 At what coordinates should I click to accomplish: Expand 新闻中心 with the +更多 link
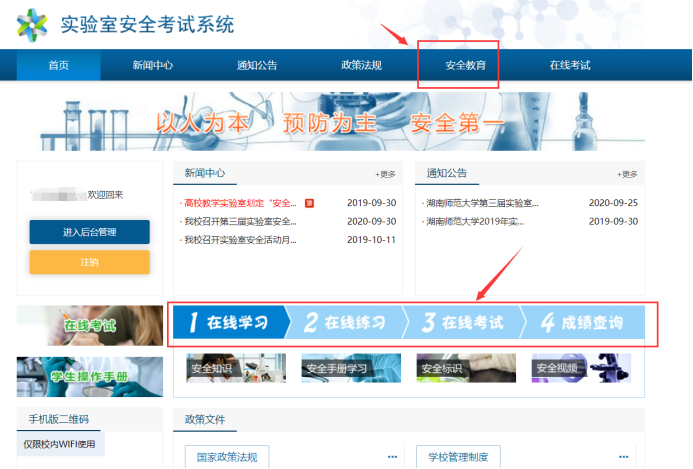385,174
